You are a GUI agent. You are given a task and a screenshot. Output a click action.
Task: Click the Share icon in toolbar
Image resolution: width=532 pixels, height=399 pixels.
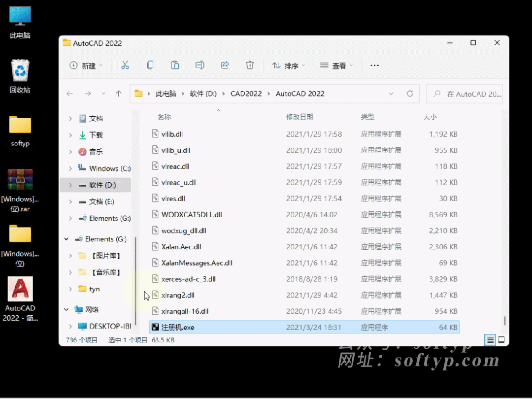tap(225, 65)
